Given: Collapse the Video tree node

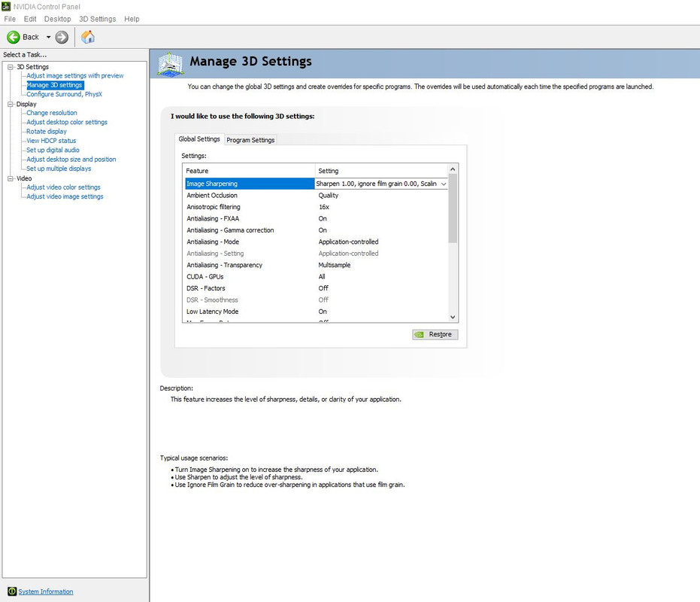Looking at the screenshot, I should [x=10, y=178].
